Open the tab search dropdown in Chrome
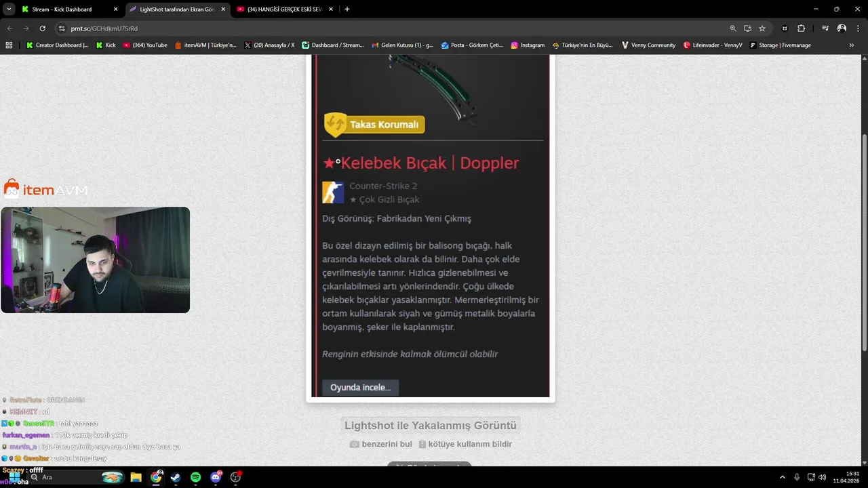This screenshot has width=868, height=488. [9, 9]
